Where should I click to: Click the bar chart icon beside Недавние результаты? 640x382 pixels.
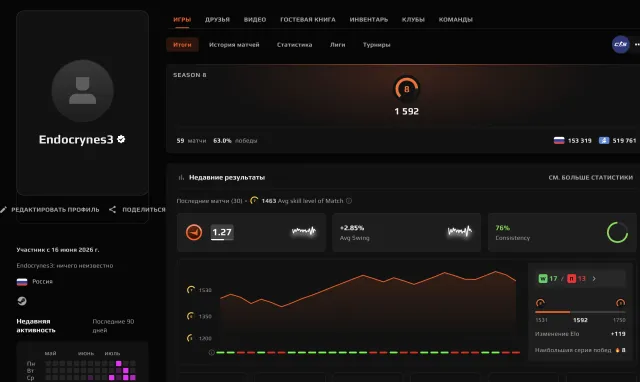click(x=181, y=178)
